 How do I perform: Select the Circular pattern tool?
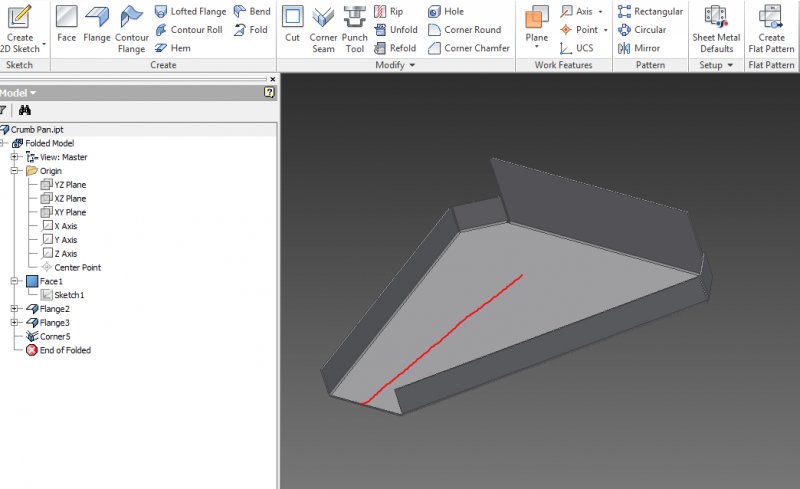tap(642, 30)
